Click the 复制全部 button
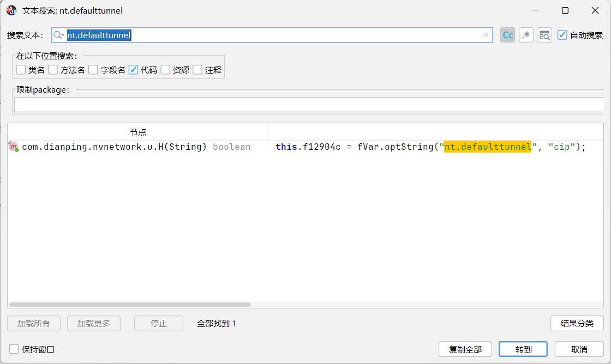This screenshot has width=611, height=364. [x=465, y=349]
